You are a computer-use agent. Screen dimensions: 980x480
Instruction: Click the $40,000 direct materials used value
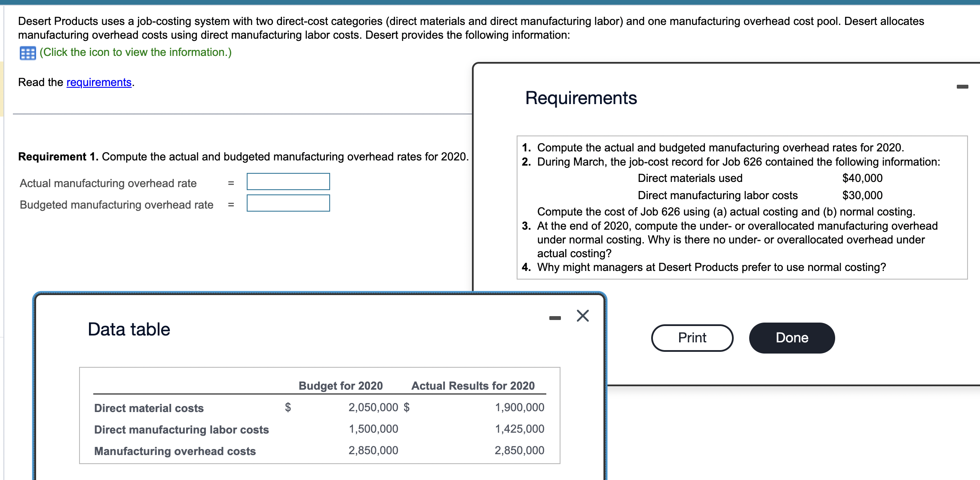tap(862, 178)
